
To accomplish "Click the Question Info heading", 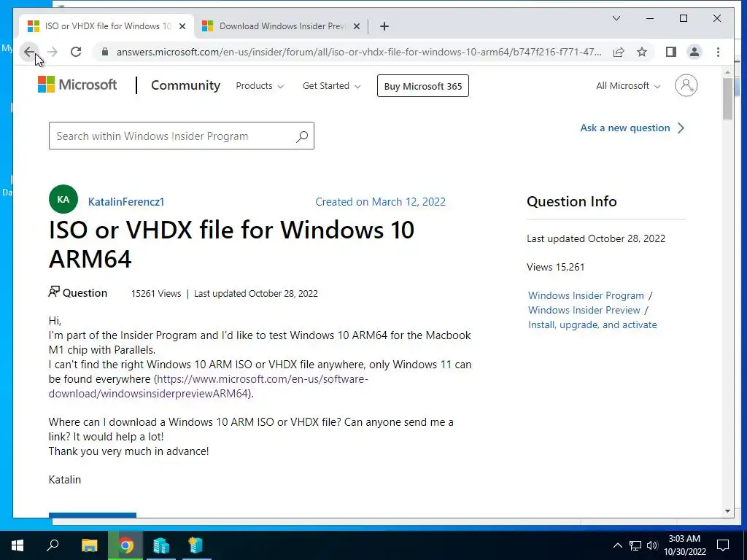I will 572,201.
